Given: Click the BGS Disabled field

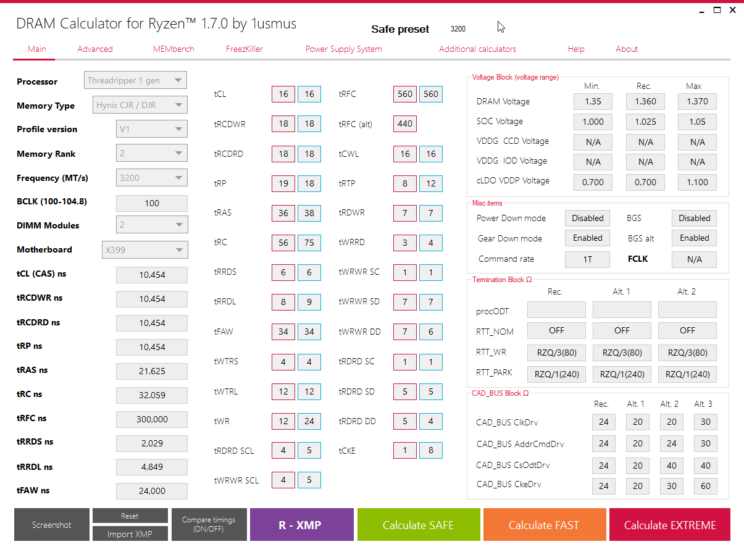Looking at the screenshot, I should [694, 218].
